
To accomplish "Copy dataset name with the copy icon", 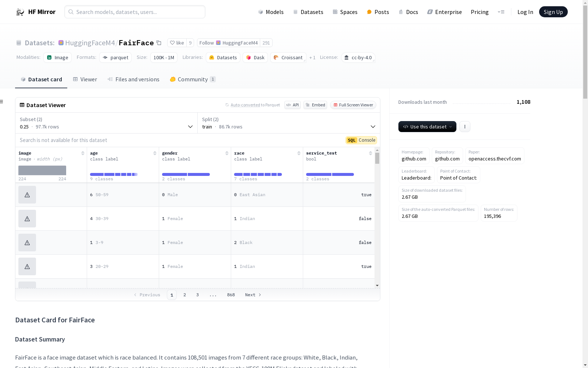I will point(159,43).
